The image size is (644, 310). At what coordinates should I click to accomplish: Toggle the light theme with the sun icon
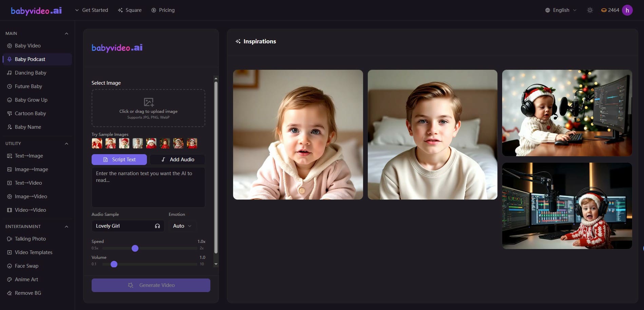[590, 10]
